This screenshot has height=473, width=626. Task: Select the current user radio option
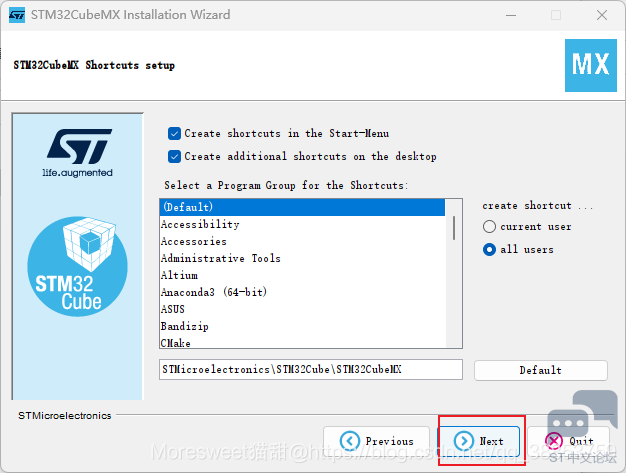click(x=489, y=227)
